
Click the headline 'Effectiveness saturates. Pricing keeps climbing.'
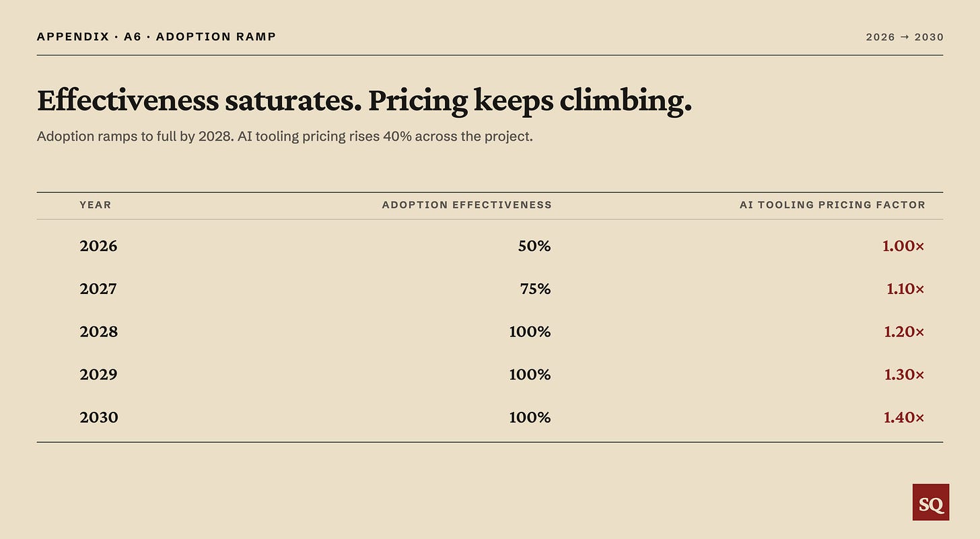click(364, 101)
